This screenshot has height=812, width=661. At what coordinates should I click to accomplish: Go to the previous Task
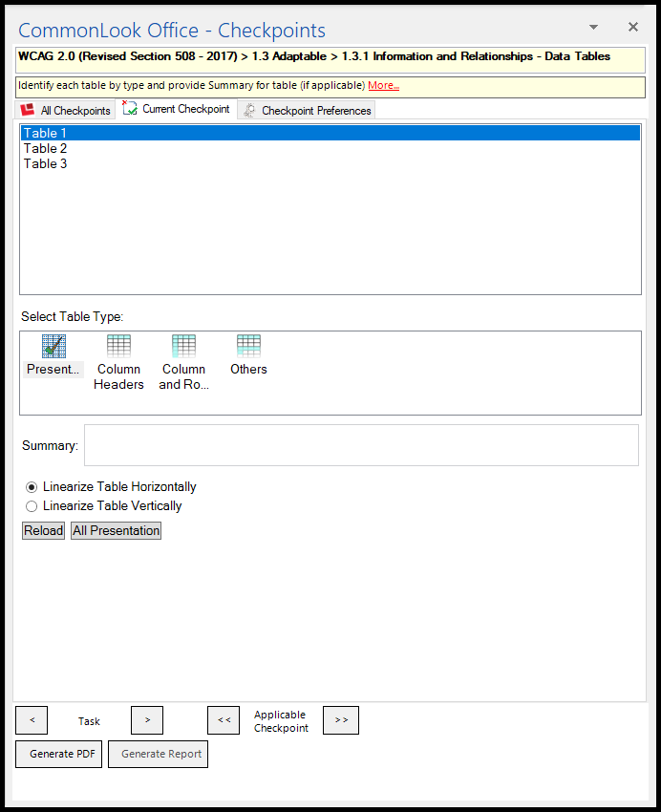pyautogui.click(x=32, y=720)
